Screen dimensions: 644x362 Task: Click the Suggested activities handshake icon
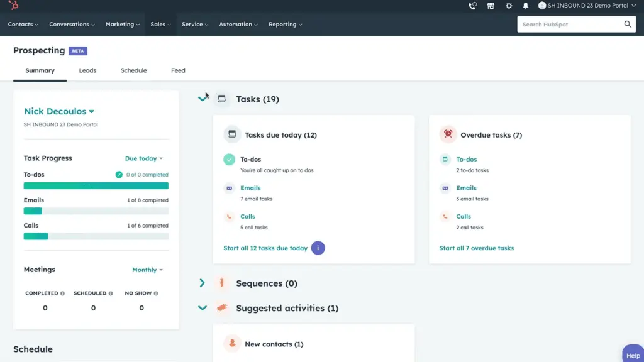point(222,308)
